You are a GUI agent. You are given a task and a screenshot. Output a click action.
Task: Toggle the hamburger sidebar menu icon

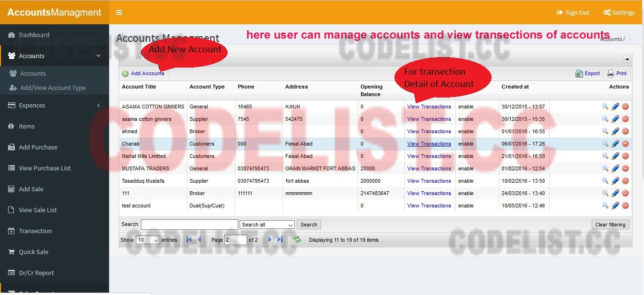119,13
